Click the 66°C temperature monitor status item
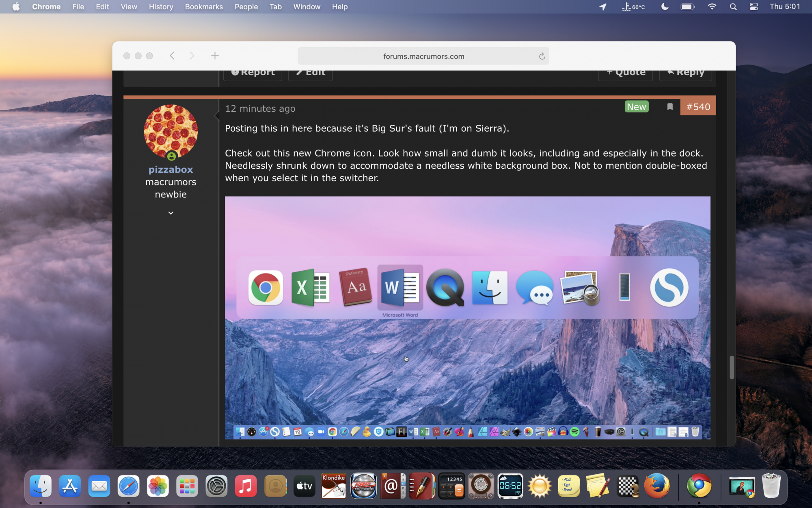812x508 pixels. click(x=634, y=7)
